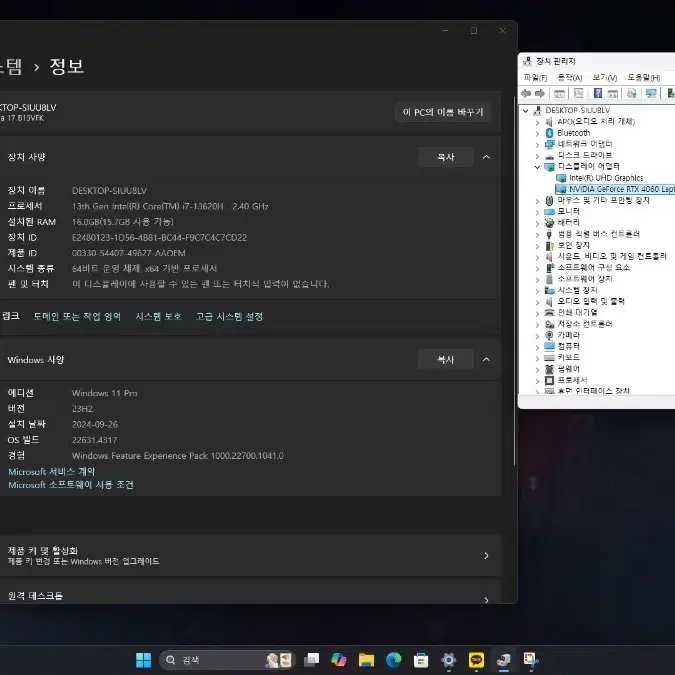The height and width of the screenshot is (675, 675).
Task: Open KakaoTalk from the taskbar
Action: click(476, 660)
